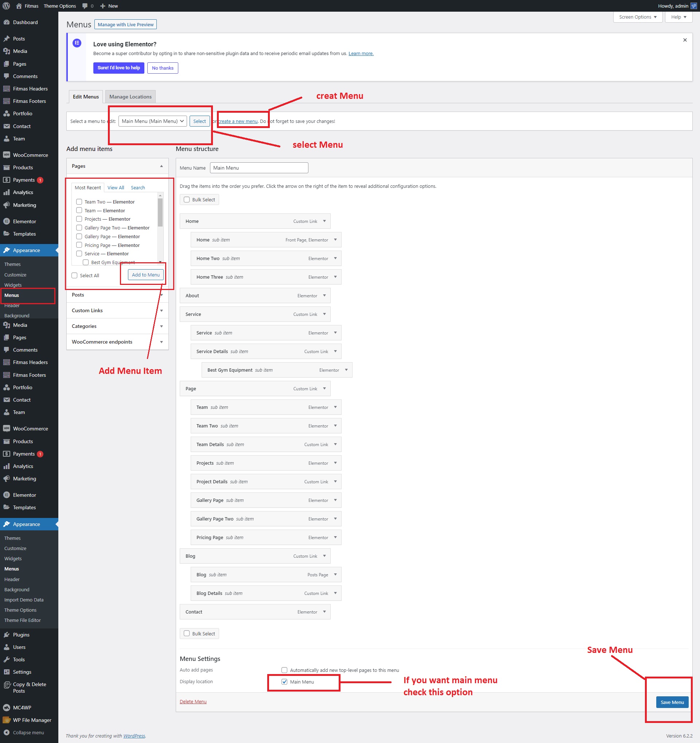The height and width of the screenshot is (743, 700).
Task: Check the Team Two — Elementor page checkbox
Action: coord(79,202)
